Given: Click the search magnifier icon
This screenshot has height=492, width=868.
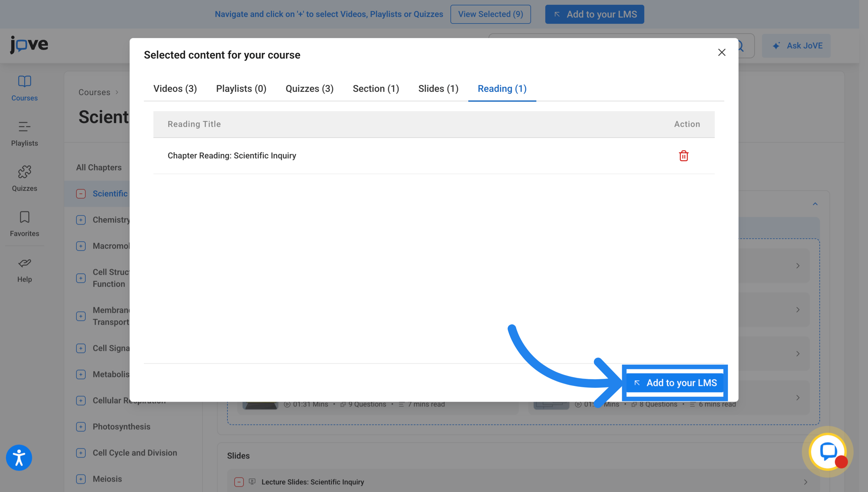Looking at the screenshot, I should (741, 46).
